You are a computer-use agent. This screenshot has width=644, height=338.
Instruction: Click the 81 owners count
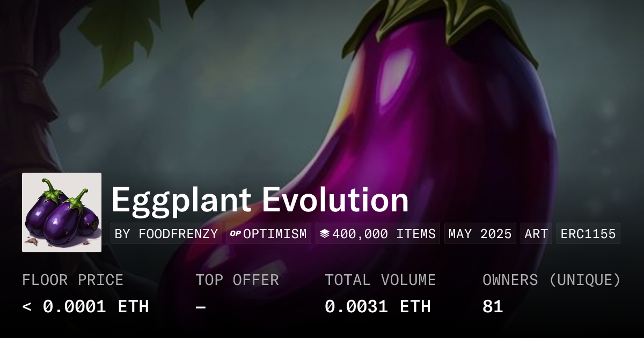pyautogui.click(x=493, y=307)
